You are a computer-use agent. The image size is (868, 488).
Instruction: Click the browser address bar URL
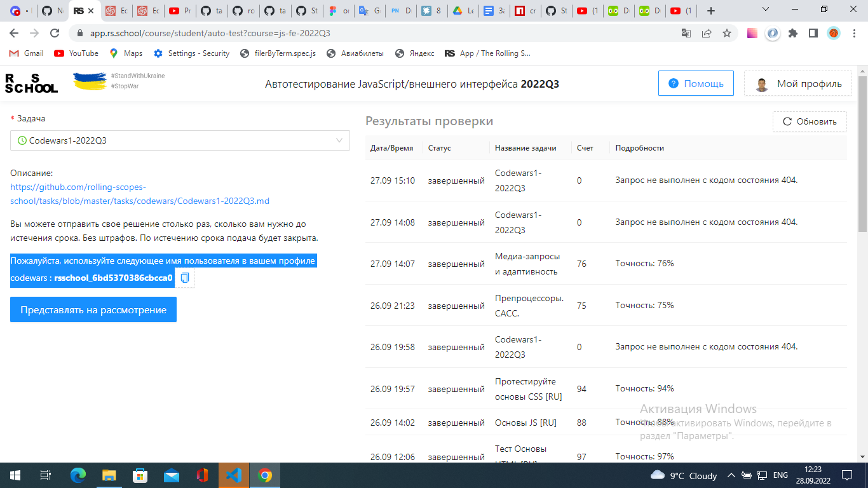point(209,33)
